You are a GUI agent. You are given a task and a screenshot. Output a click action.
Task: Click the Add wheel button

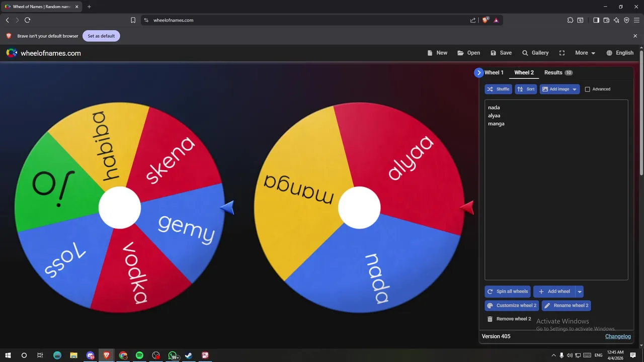coord(554,292)
